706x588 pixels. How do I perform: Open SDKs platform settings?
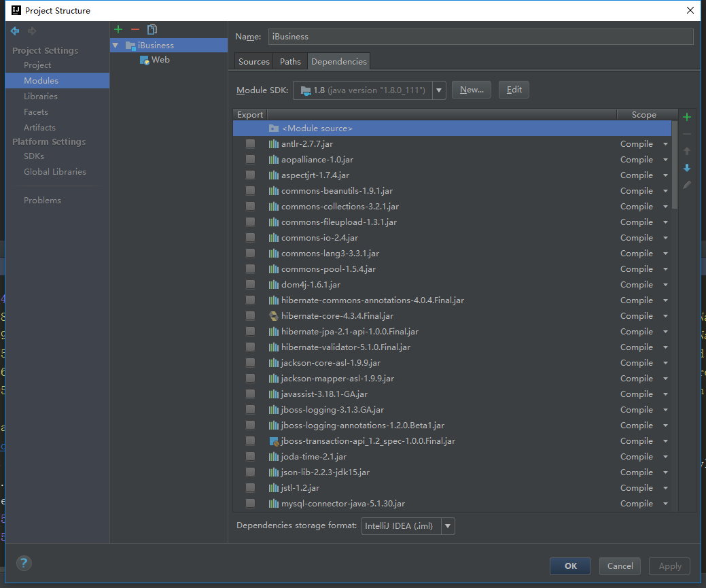(x=34, y=156)
